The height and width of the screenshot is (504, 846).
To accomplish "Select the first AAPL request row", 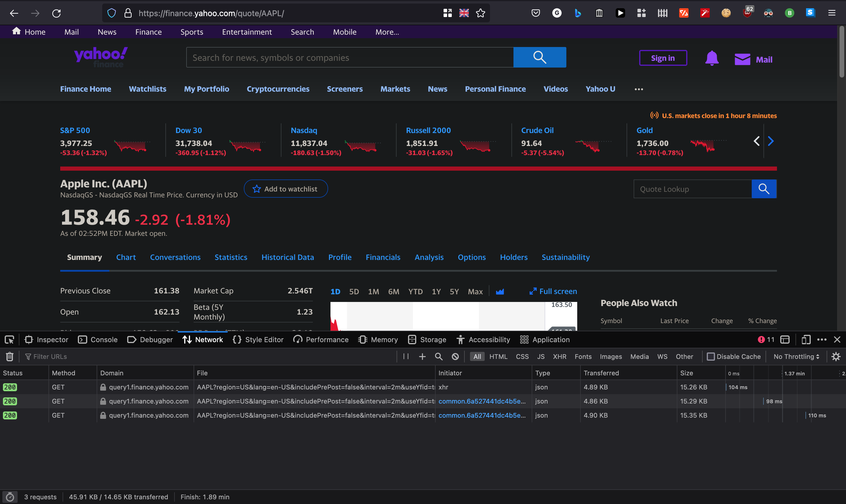I will pos(423,387).
